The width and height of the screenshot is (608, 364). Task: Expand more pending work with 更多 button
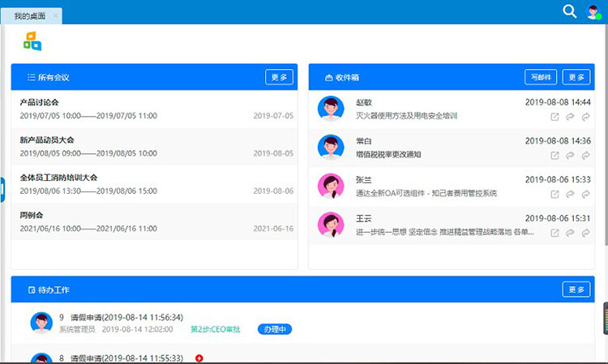pos(576,289)
